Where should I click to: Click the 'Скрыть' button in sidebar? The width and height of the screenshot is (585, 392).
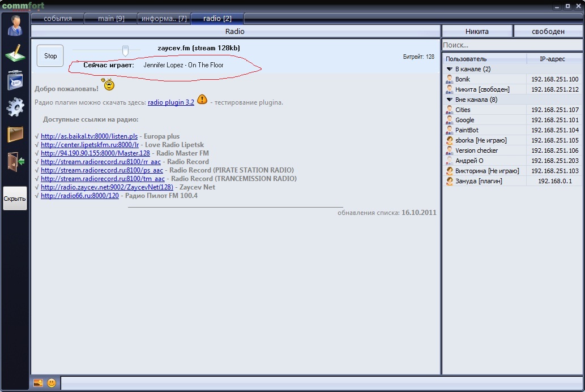click(15, 199)
